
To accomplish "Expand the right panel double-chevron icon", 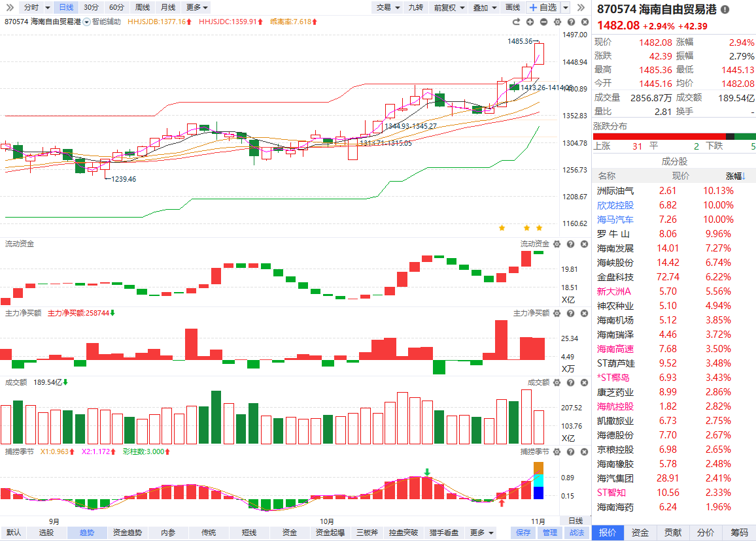I will click(580, 7).
